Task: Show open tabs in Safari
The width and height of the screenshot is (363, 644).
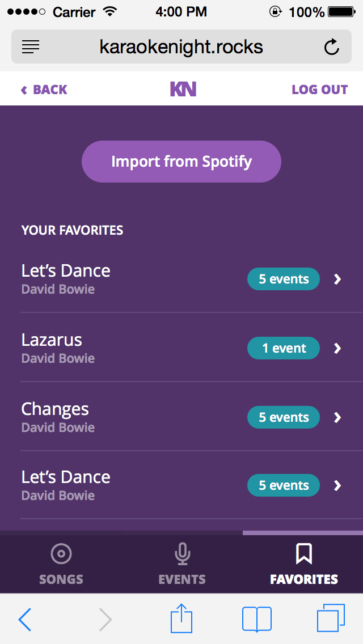Action: coord(331,618)
